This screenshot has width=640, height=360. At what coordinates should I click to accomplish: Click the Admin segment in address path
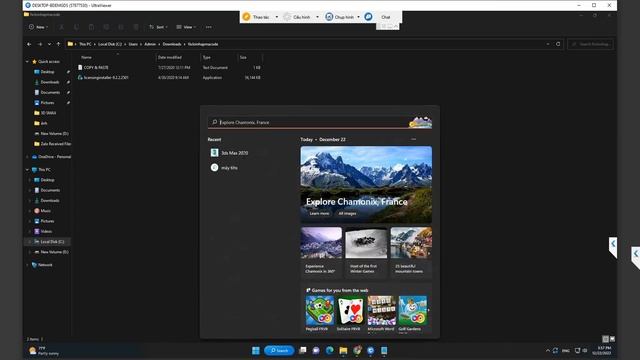click(x=150, y=44)
